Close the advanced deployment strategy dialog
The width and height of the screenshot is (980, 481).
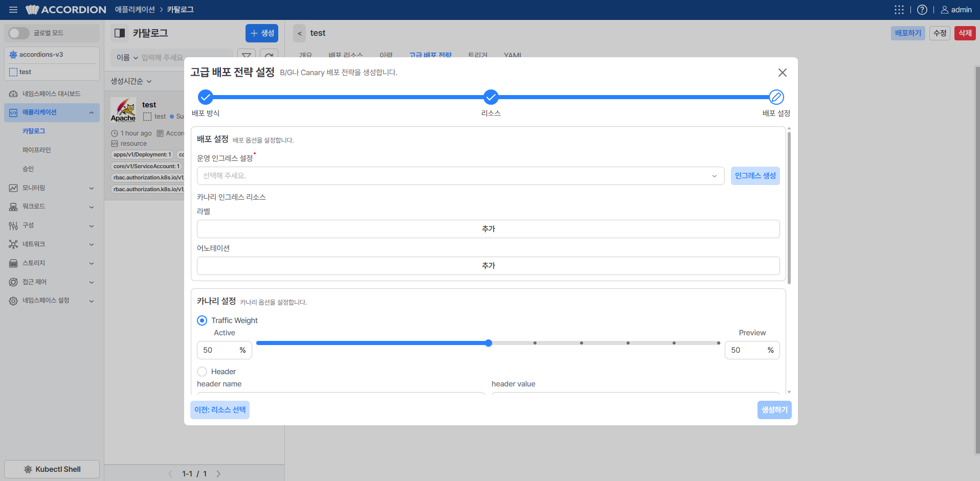[x=783, y=73]
